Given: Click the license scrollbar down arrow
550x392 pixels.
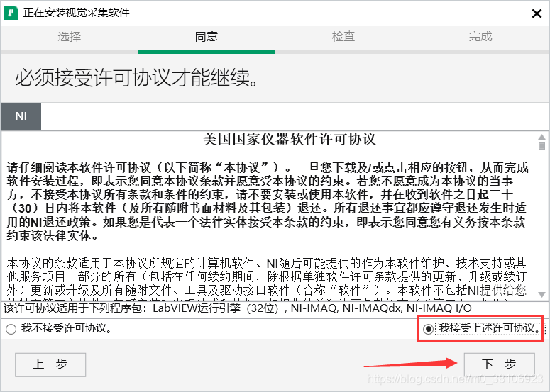Looking at the screenshot, I should coord(542,295).
